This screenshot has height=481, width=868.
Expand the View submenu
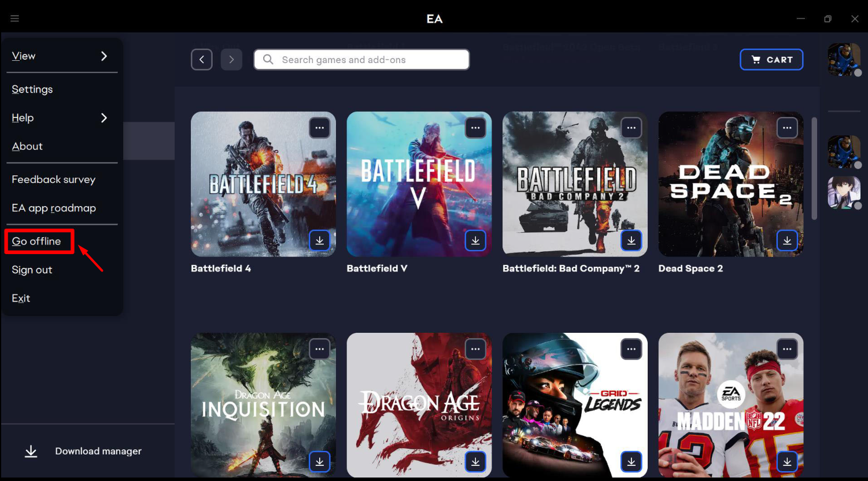pyautogui.click(x=62, y=56)
